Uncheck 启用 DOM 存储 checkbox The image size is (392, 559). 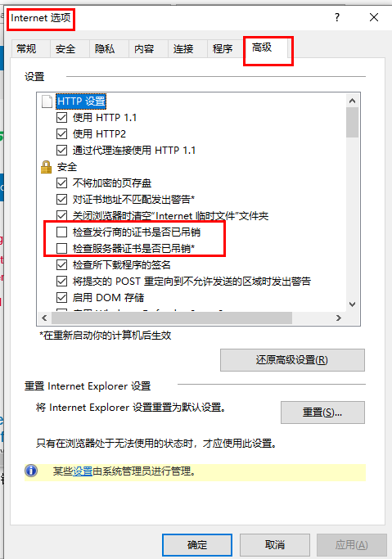click(x=61, y=297)
